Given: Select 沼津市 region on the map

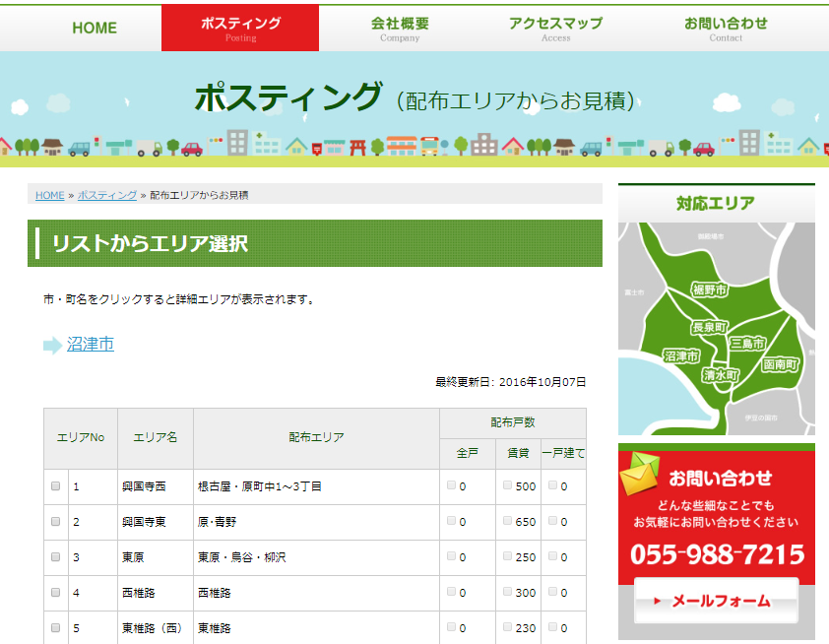Looking at the screenshot, I should 681,355.
